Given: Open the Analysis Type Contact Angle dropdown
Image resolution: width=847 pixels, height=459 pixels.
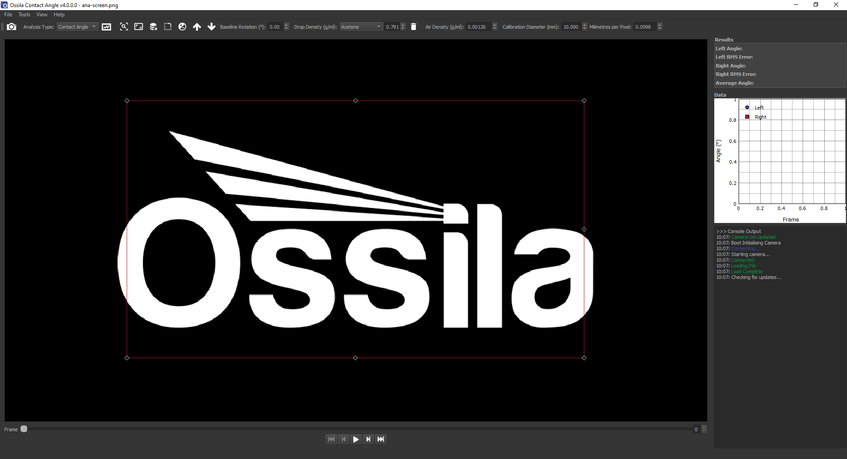Looking at the screenshot, I should [77, 26].
